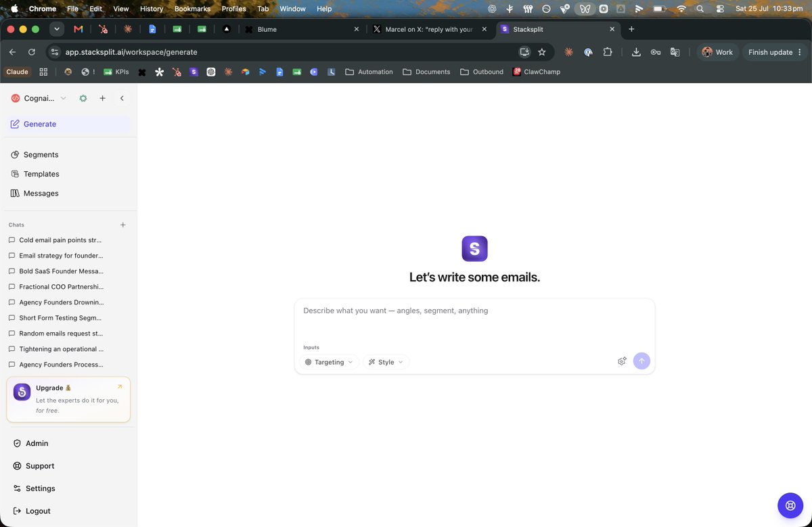Open the Targeting dropdown
Screen dimensions: 812x527
pyautogui.click(x=329, y=362)
